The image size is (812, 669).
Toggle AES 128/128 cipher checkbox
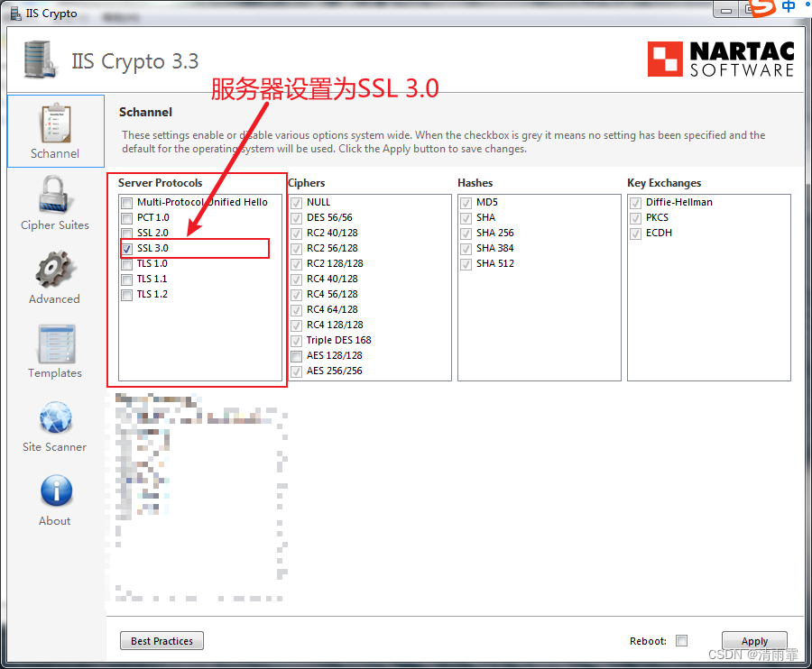tap(296, 356)
